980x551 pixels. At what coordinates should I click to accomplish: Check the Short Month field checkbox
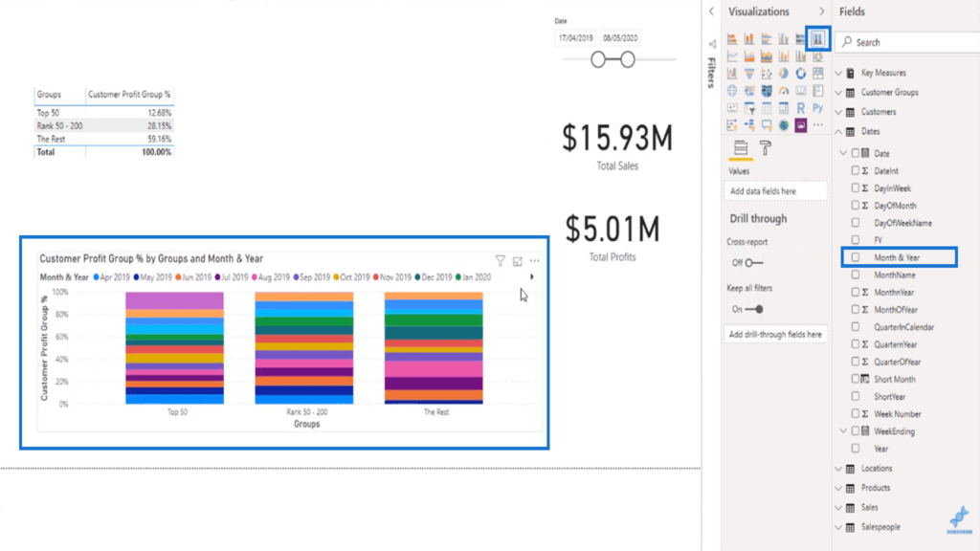856,379
